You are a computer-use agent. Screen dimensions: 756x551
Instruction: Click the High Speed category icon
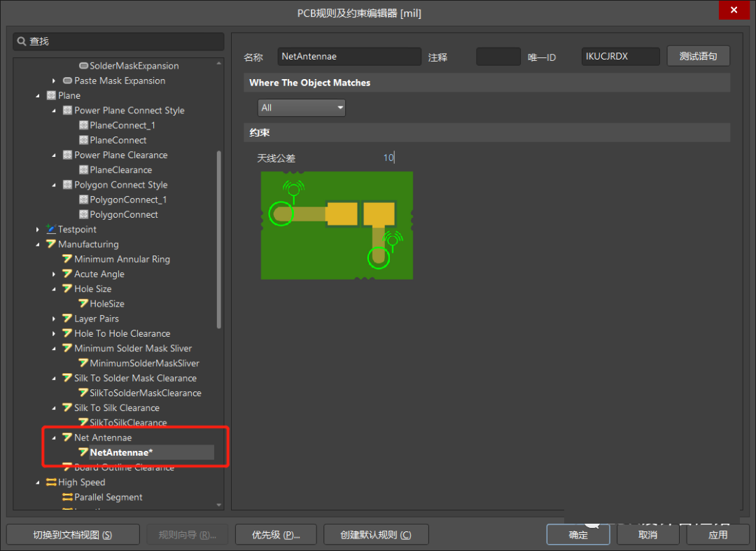[51, 482]
